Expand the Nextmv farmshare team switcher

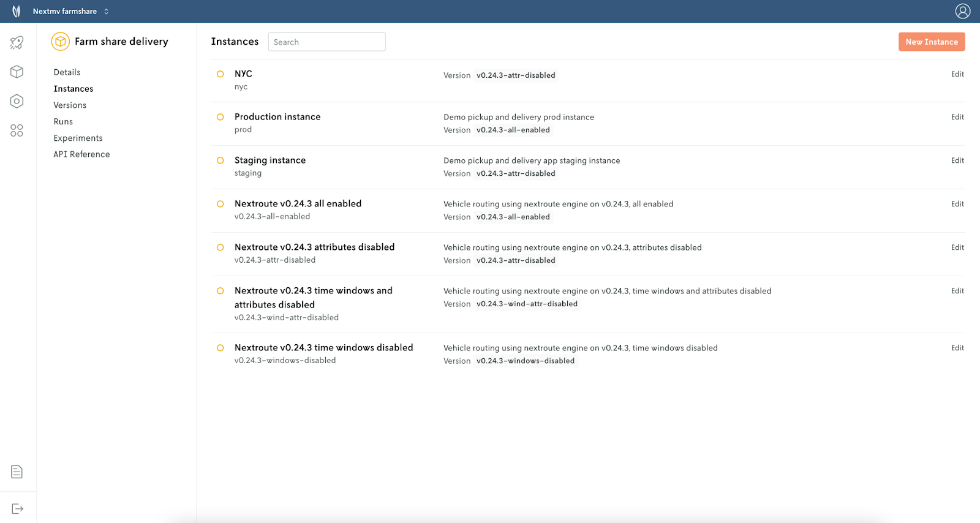pyautogui.click(x=71, y=11)
